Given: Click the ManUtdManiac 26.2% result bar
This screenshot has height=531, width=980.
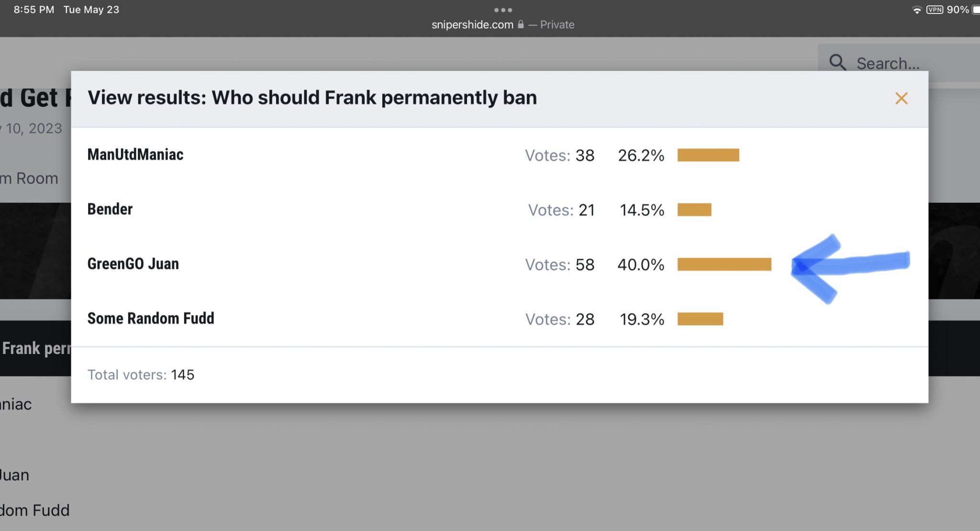Looking at the screenshot, I should (x=708, y=155).
